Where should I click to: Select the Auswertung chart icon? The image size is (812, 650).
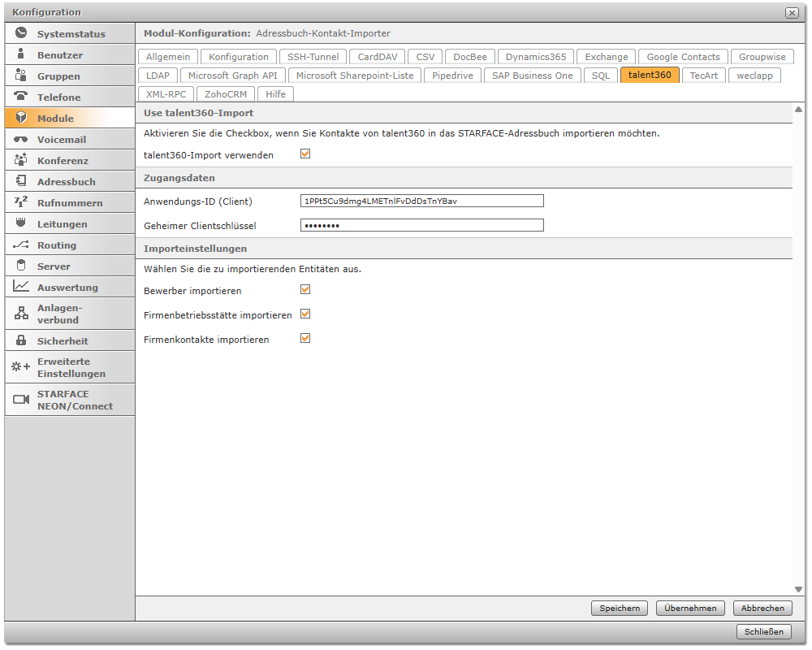(21, 287)
